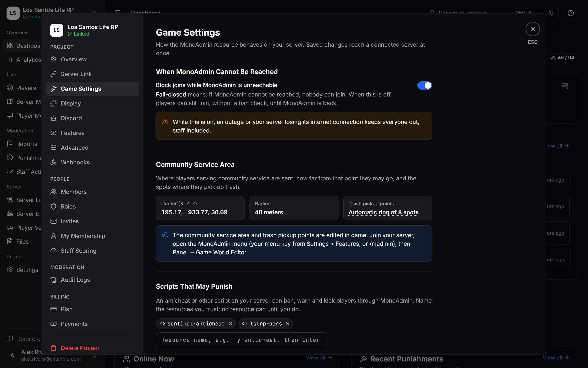The image size is (588, 368).
Task: Click View all beside Recent Punishments
Action: pos(556,358)
